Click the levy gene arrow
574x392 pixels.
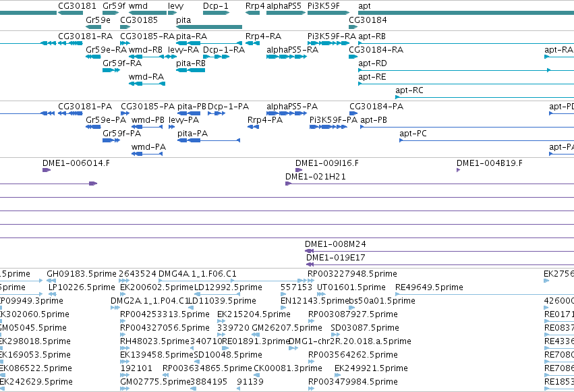173,13
